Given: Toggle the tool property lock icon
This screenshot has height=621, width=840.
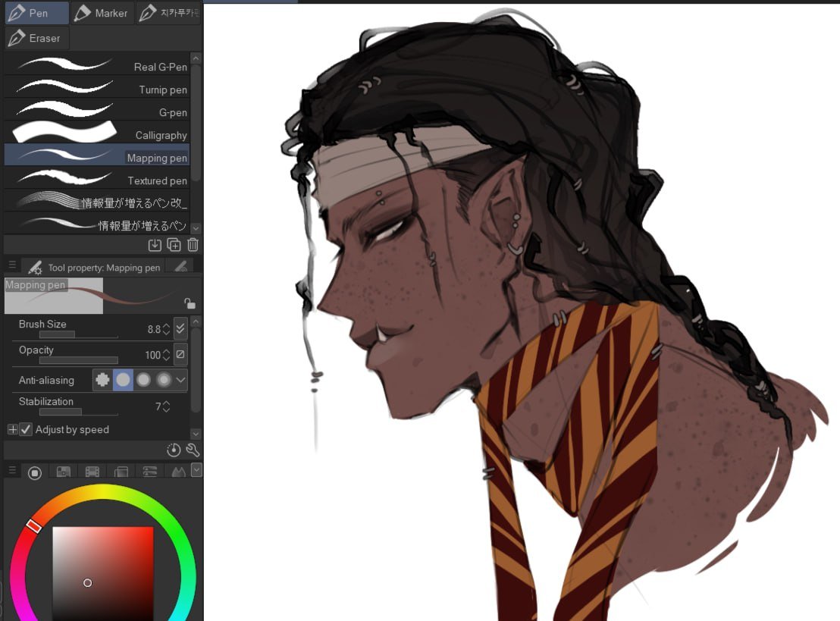Looking at the screenshot, I should 190,304.
